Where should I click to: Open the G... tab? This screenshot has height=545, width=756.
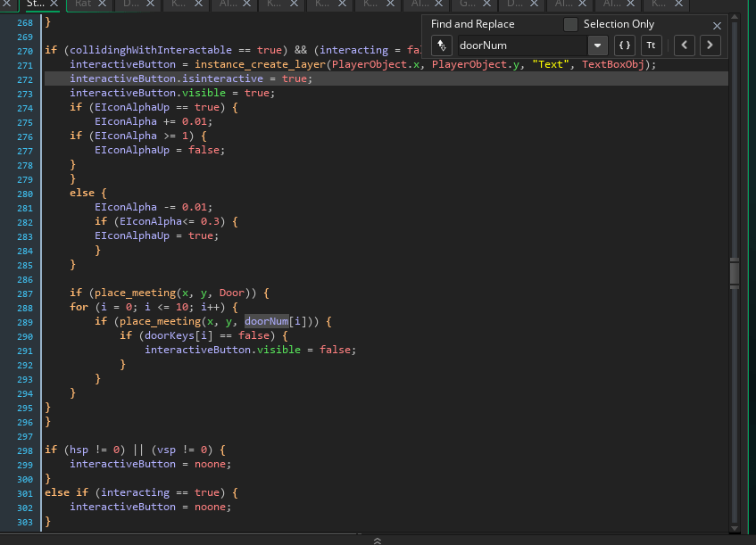click(x=467, y=4)
